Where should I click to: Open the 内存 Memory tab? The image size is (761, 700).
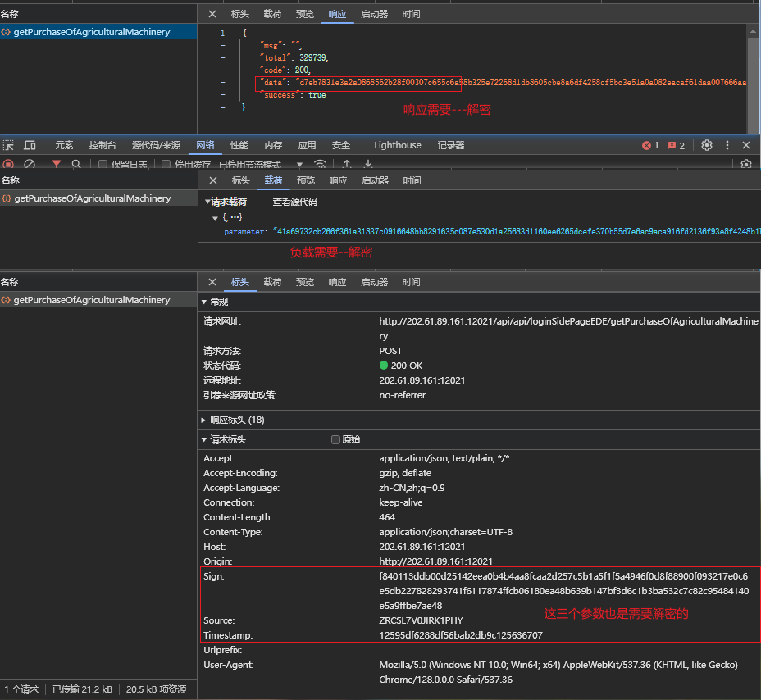273,145
